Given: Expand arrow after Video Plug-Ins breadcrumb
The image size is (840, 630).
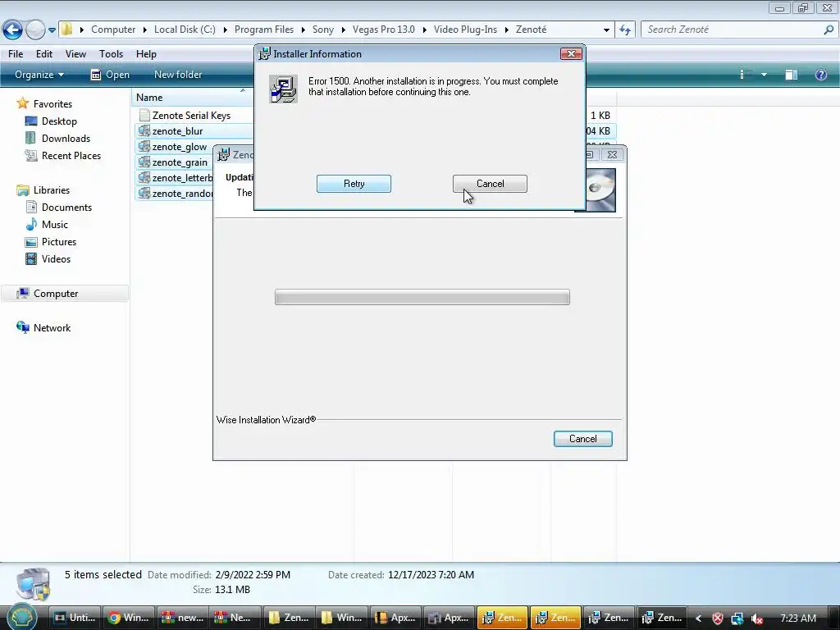Looking at the screenshot, I should [x=506, y=30].
